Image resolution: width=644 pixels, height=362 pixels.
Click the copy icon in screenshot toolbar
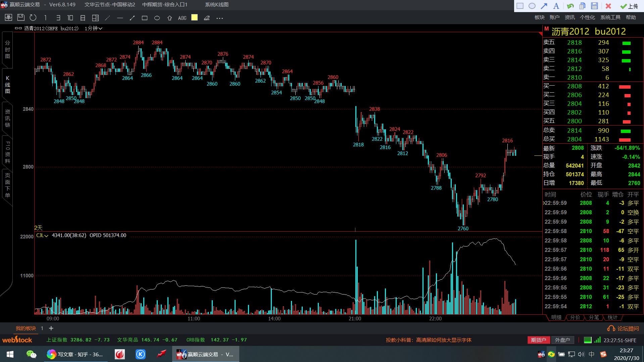click(582, 6)
